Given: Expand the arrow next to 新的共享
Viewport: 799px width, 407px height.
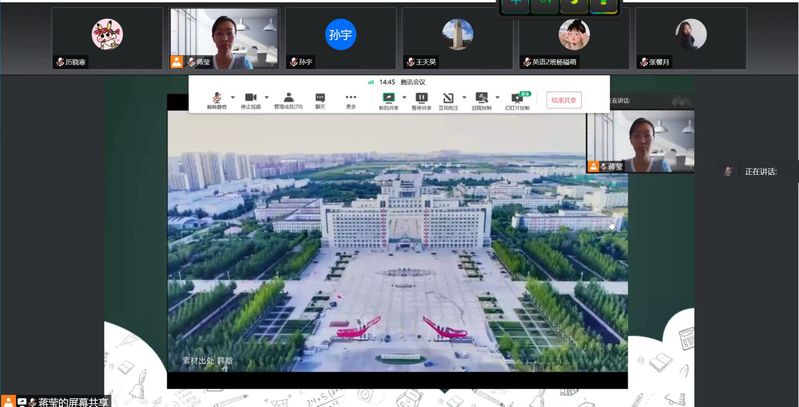Looking at the screenshot, I should 403,98.
